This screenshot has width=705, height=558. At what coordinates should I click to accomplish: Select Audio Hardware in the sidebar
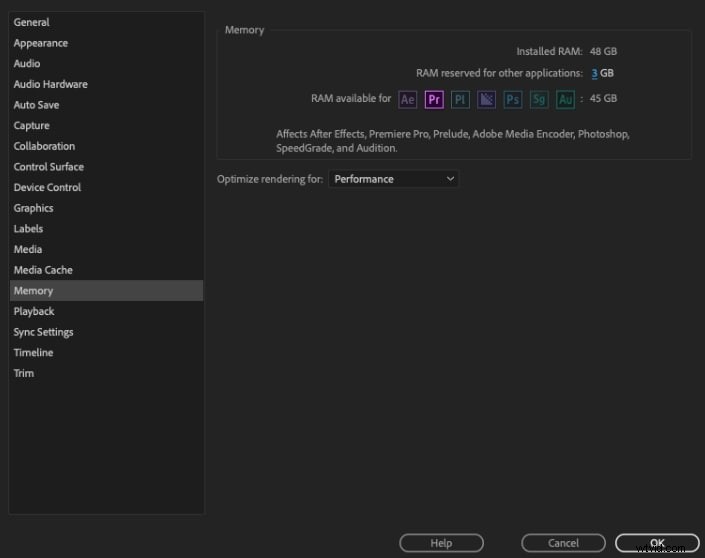[106, 84]
